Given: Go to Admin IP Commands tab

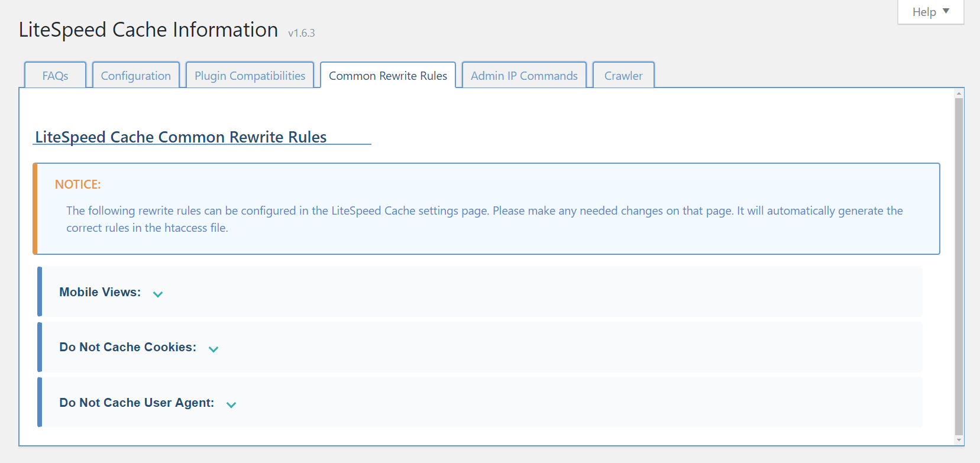Looking at the screenshot, I should pyautogui.click(x=524, y=75).
